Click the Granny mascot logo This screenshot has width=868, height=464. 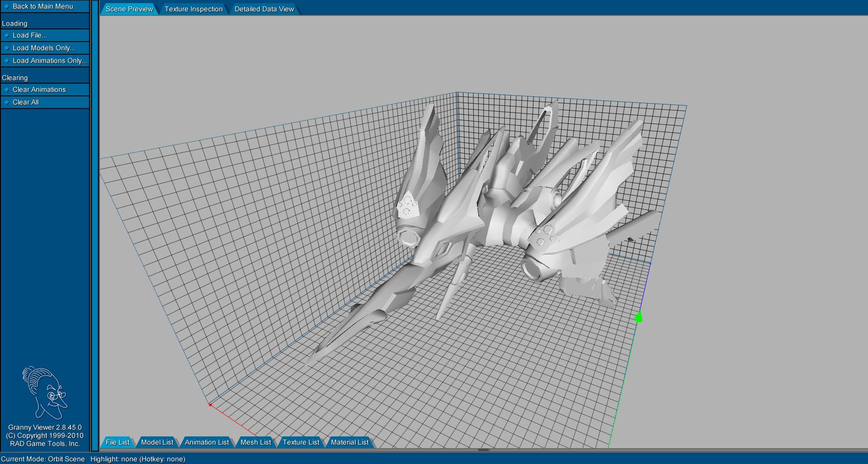coord(45,393)
